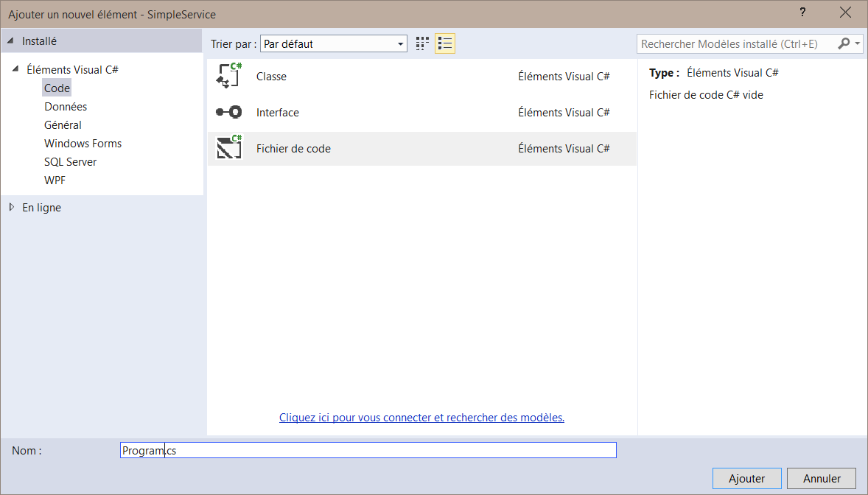This screenshot has width=868, height=495.
Task: Click the Ajouter button
Action: click(x=746, y=479)
